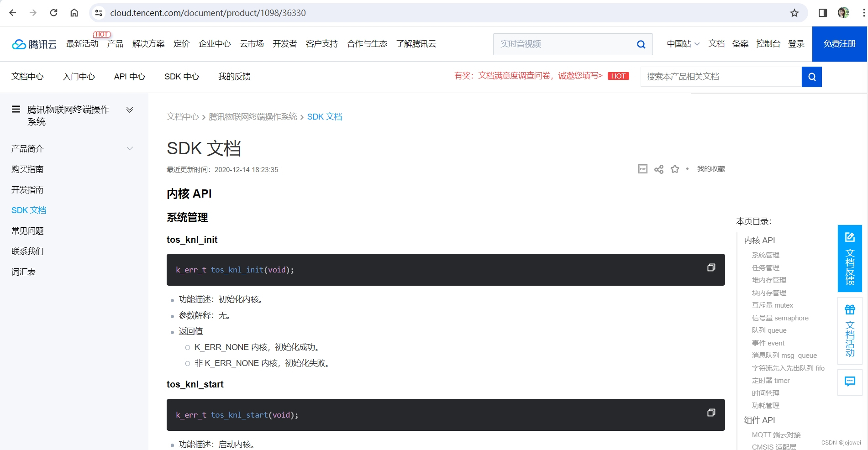The image size is (868, 450).
Task: Export the page as PDF
Action: pos(642,169)
